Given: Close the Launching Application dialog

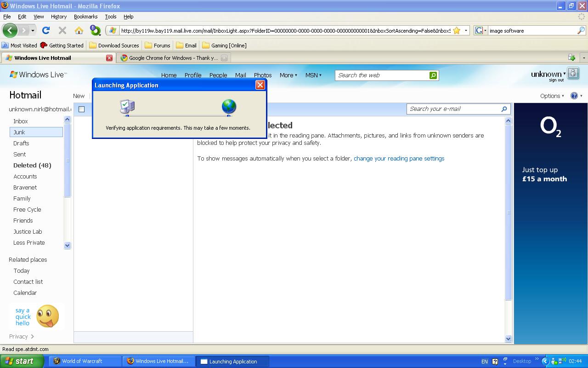Looking at the screenshot, I should coord(260,85).
